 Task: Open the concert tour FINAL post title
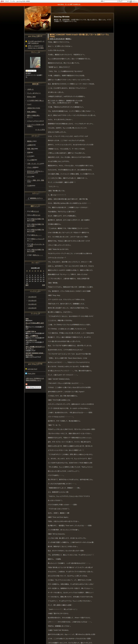click(x=79, y=36)
